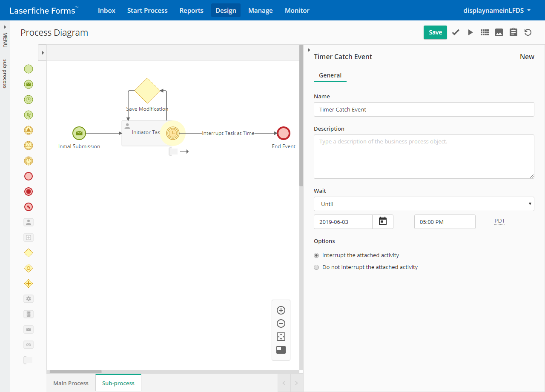
Task: Select the user task palette icon
Action: (x=29, y=222)
